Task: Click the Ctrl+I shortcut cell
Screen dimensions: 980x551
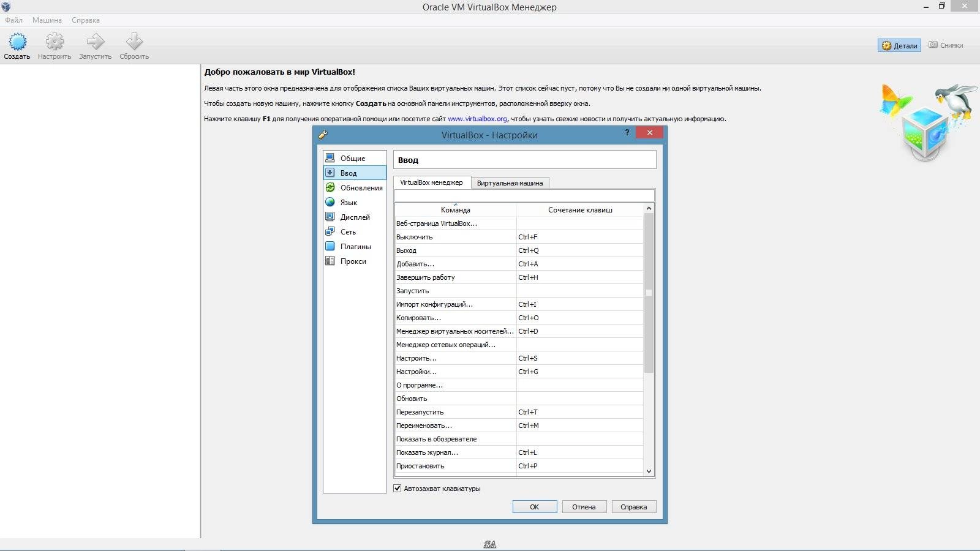Action: pyautogui.click(x=580, y=304)
